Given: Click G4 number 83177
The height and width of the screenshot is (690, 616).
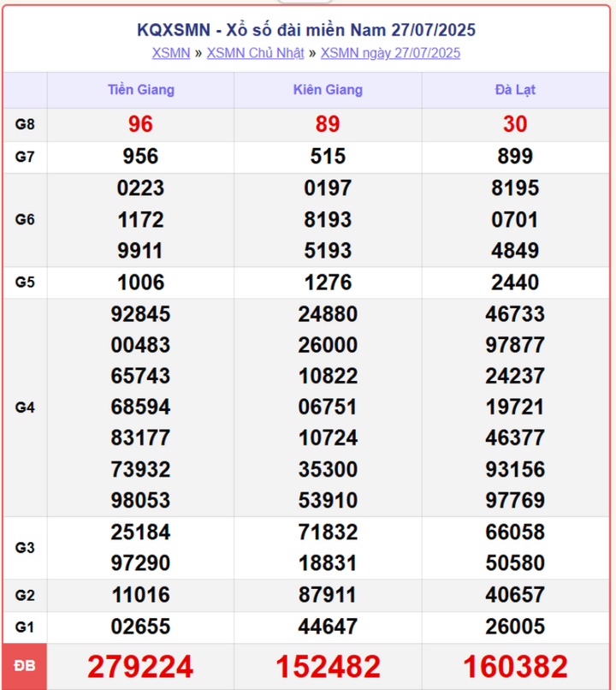Looking at the screenshot, I should pos(140,438).
